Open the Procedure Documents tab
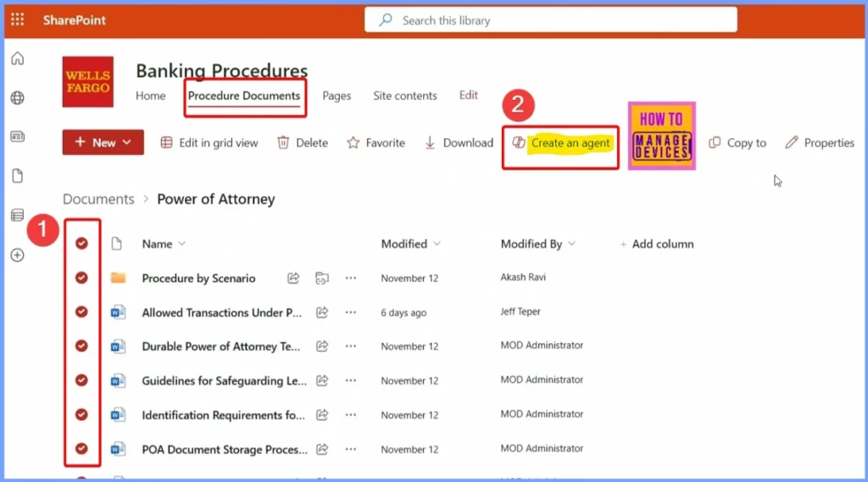 click(x=244, y=96)
